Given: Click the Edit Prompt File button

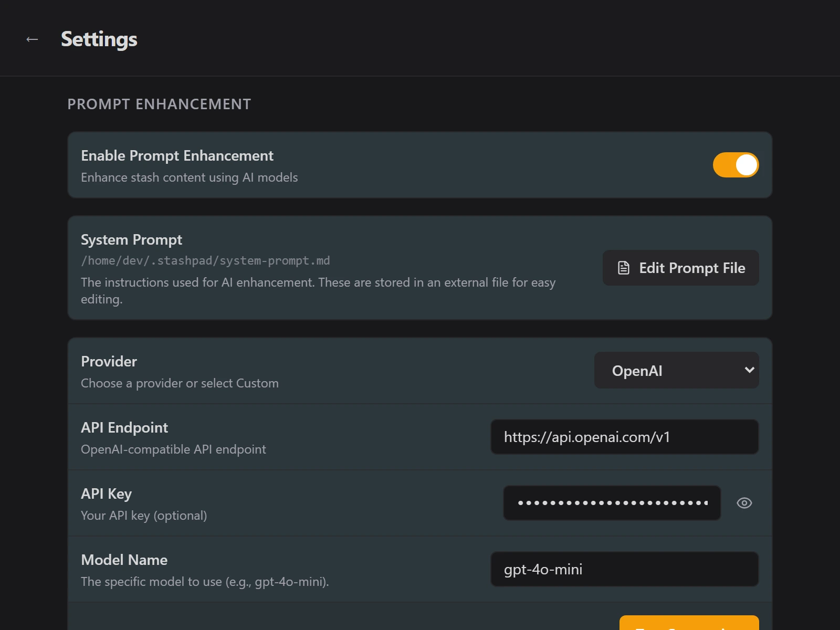Looking at the screenshot, I should 681,268.
